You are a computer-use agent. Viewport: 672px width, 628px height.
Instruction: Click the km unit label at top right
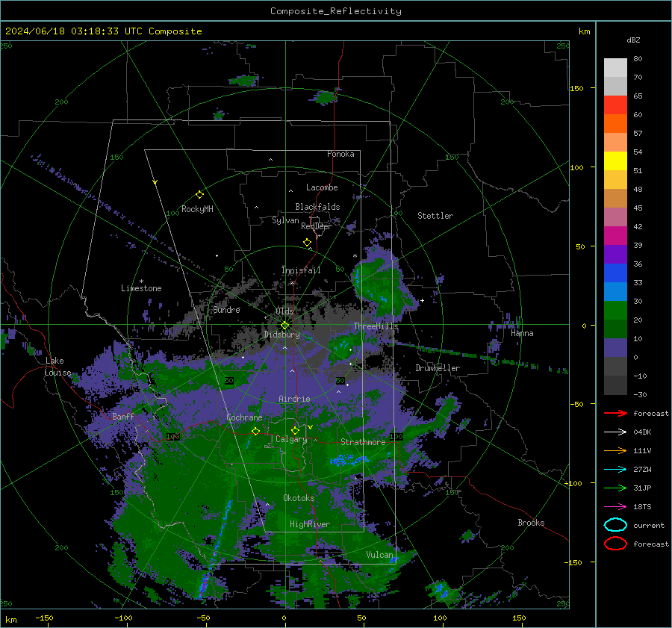pos(584,31)
